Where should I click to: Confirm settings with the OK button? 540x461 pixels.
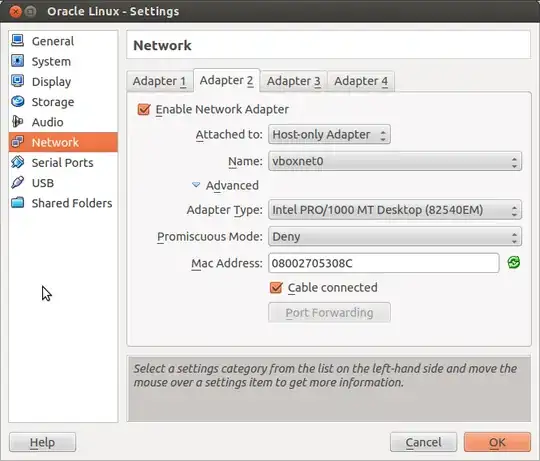click(x=497, y=442)
